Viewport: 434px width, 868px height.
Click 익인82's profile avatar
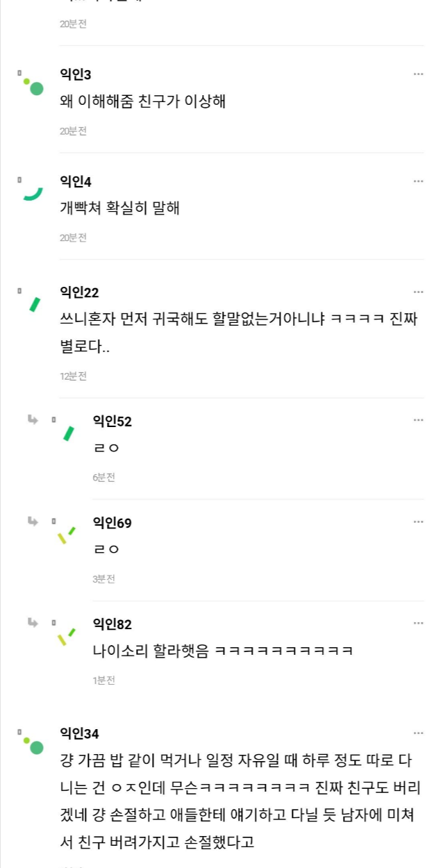click(x=66, y=635)
